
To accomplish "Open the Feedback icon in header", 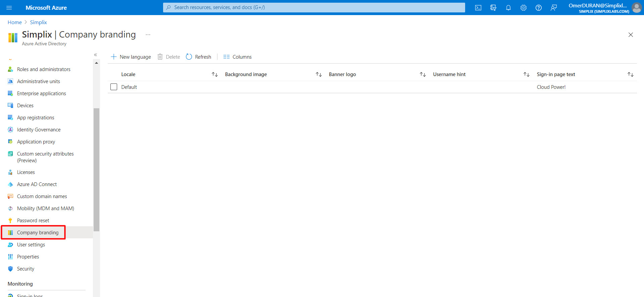I will point(554,8).
